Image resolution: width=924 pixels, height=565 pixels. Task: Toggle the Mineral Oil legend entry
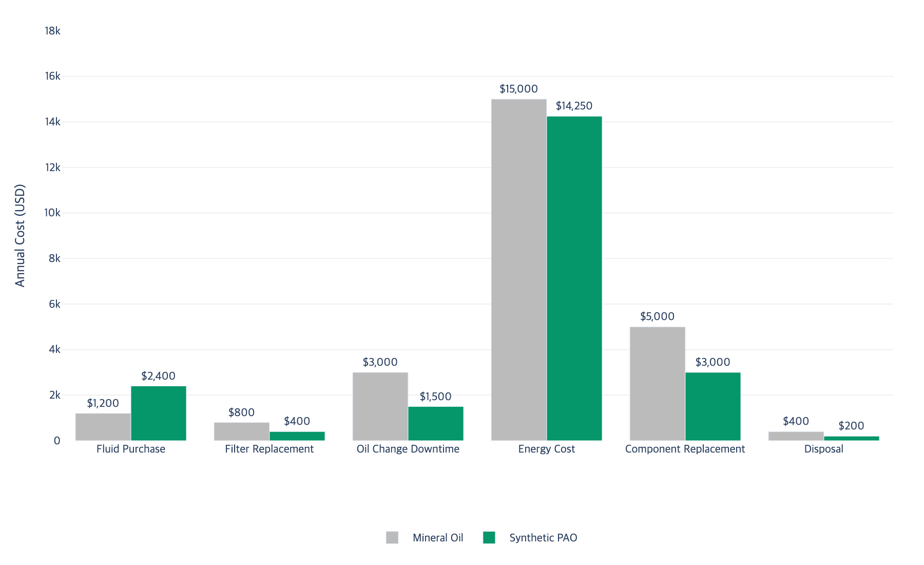tap(425, 538)
